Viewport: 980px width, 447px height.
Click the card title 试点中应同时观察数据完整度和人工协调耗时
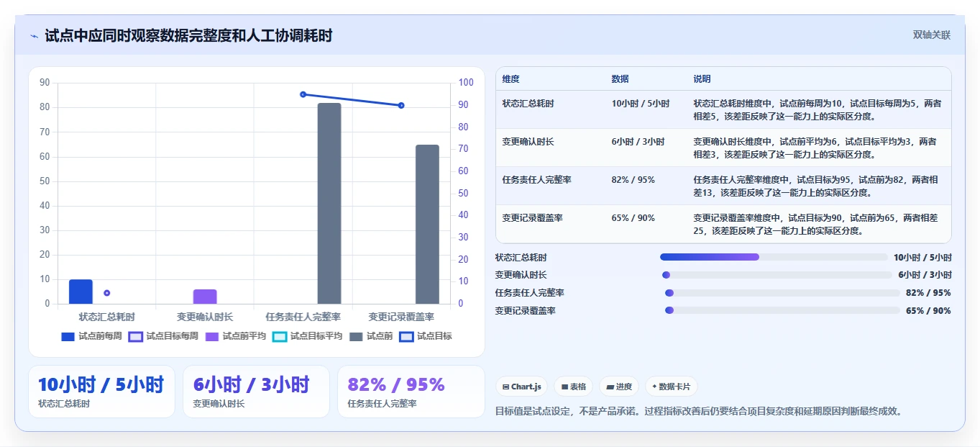click(188, 36)
